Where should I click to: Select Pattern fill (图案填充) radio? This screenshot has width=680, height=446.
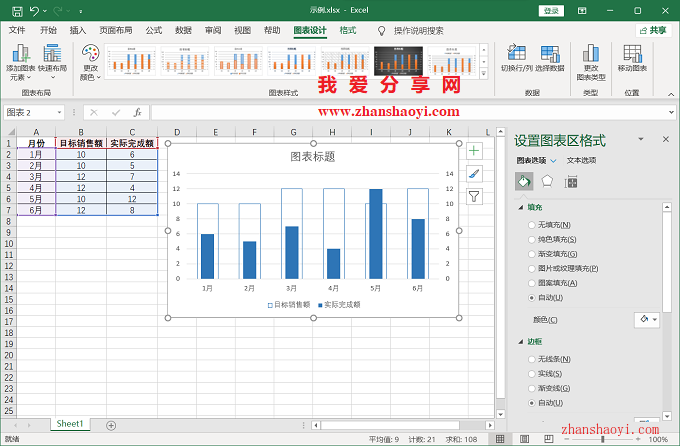click(532, 283)
